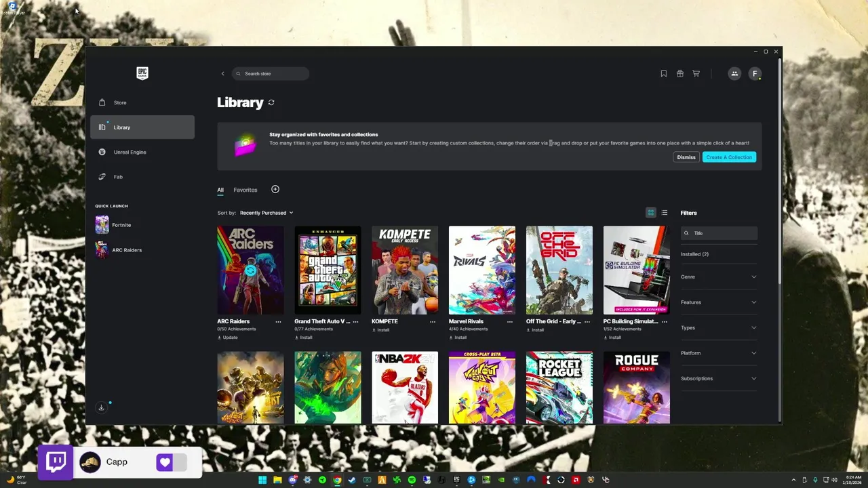Open Steam from the taskbar

[352, 481]
